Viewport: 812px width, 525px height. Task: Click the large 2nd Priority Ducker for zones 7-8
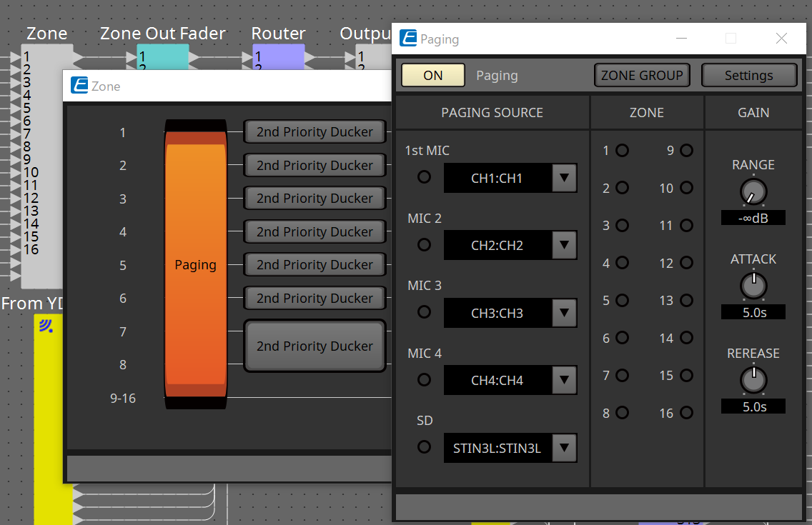point(315,346)
